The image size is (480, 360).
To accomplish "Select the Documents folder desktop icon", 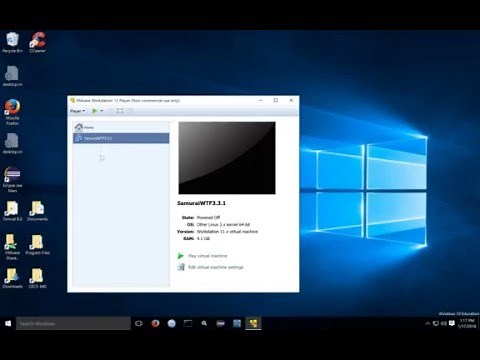I will pos(37,211).
